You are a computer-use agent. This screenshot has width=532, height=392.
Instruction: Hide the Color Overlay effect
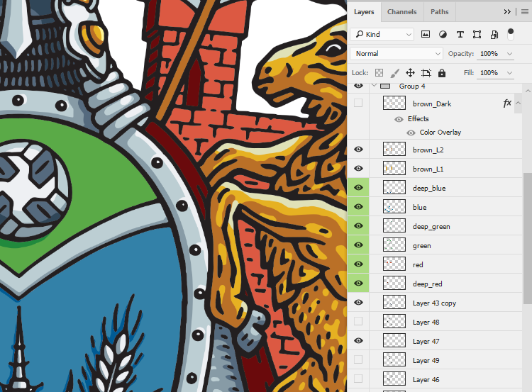411,133
